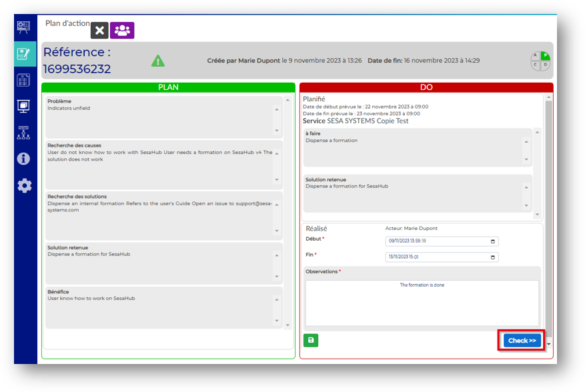Click the monitor display sidebar icon
Image resolution: width=585 pixels, height=392 pixels.
[24, 106]
